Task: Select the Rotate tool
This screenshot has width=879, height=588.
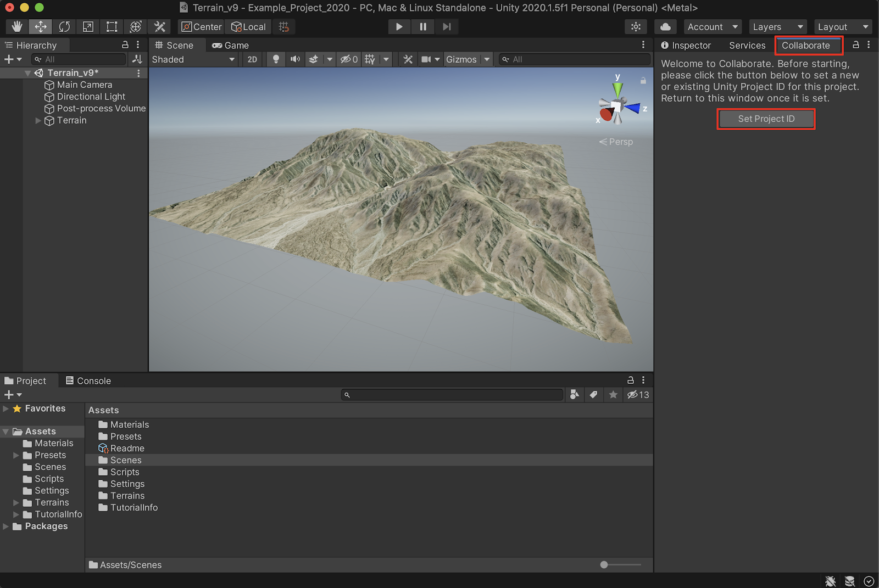Action: click(x=64, y=26)
